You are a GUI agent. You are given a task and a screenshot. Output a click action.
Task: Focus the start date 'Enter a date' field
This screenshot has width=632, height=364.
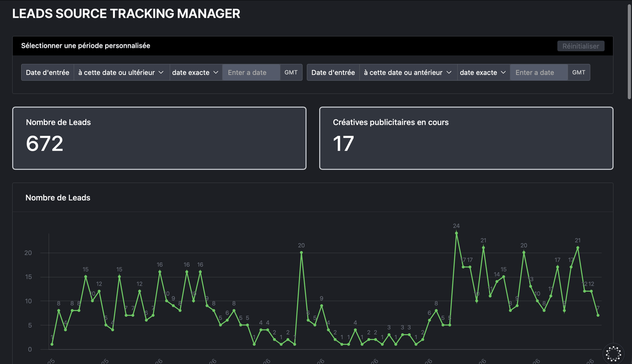coord(251,72)
